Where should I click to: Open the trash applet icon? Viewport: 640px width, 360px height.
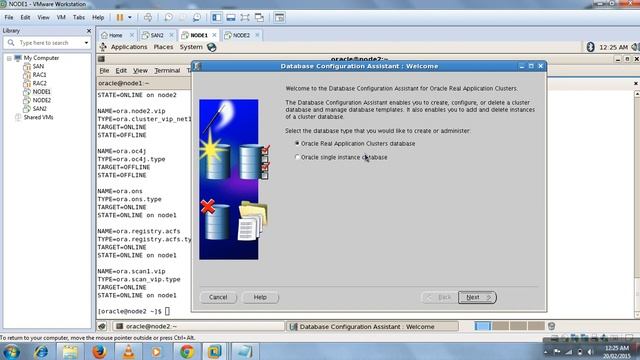tap(551, 326)
